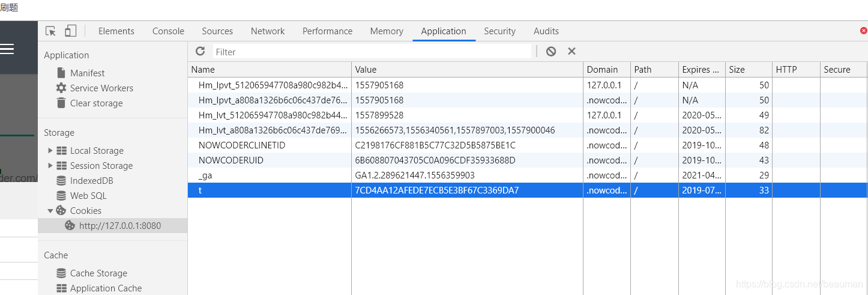868x295 pixels.
Task: Sort cookies by Secure column header
Action: tap(843, 70)
